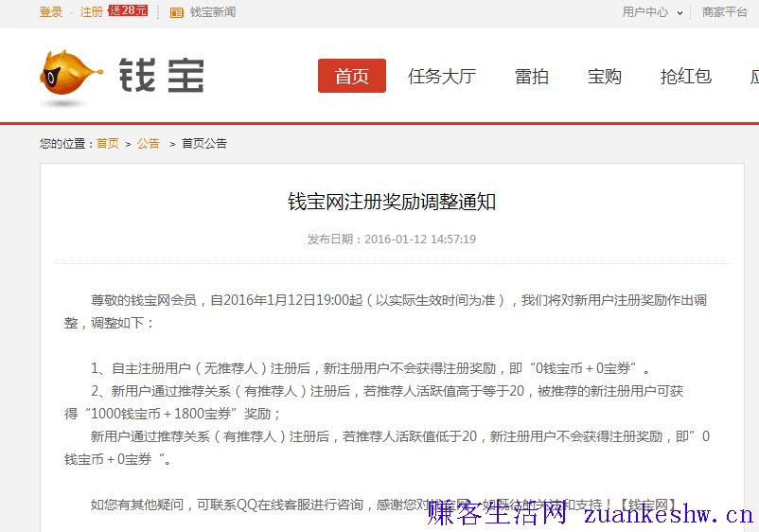This screenshot has width=759, height=532.
Task: Expand the 用户中心 dropdown arrow
Action: (x=680, y=13)
